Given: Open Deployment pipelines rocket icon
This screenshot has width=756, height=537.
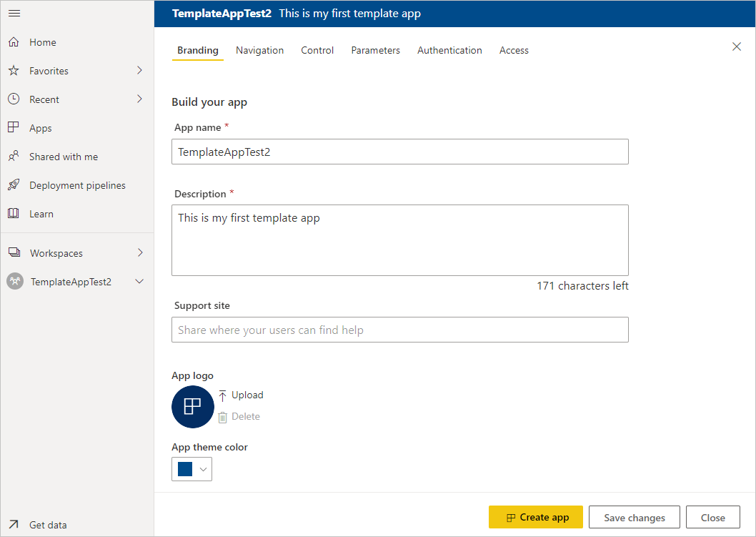Looking at the screenshot, I should (x=14, y=185).
